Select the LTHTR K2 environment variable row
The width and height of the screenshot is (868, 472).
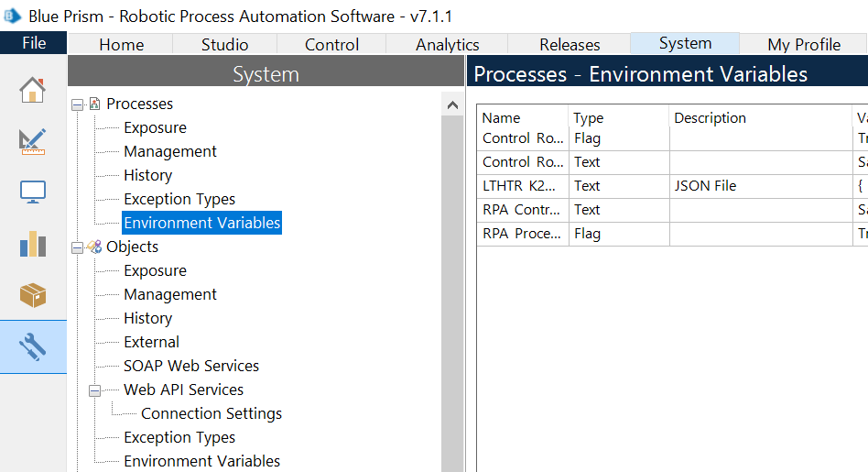click(x=523, y=186)
